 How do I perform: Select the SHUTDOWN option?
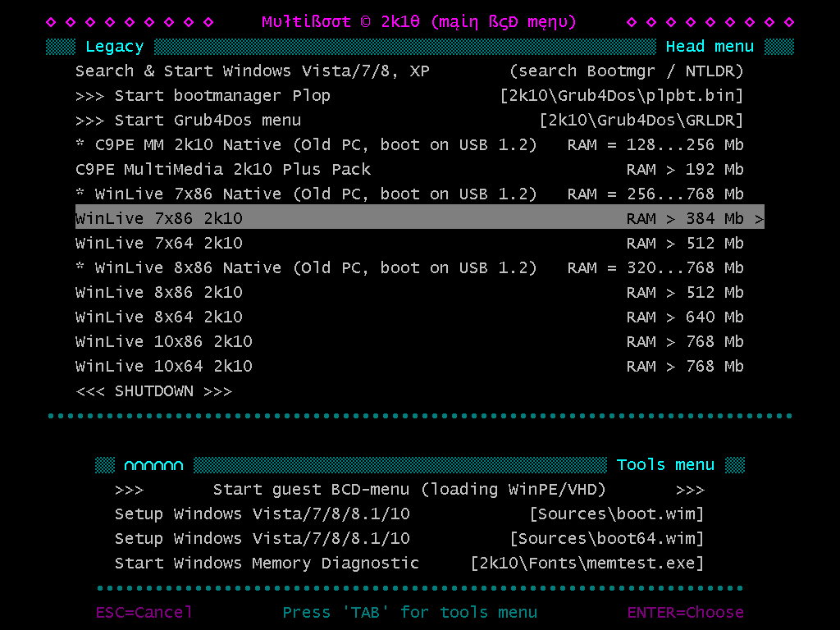(x=153, y=391)
